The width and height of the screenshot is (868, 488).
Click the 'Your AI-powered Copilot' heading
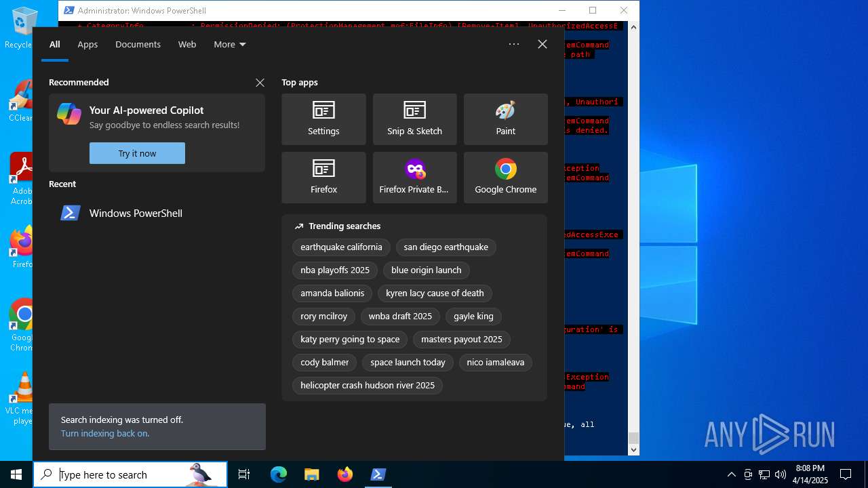tap(146, 110)
